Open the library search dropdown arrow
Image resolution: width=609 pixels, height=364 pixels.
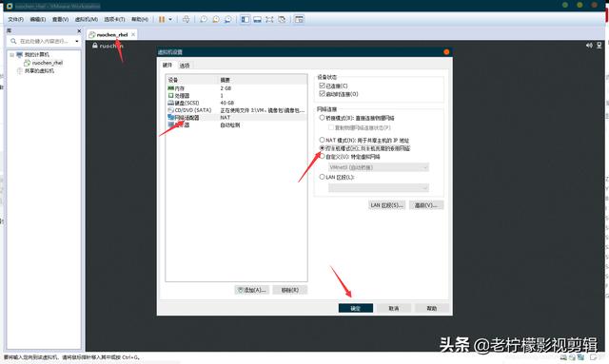(77, 41)
